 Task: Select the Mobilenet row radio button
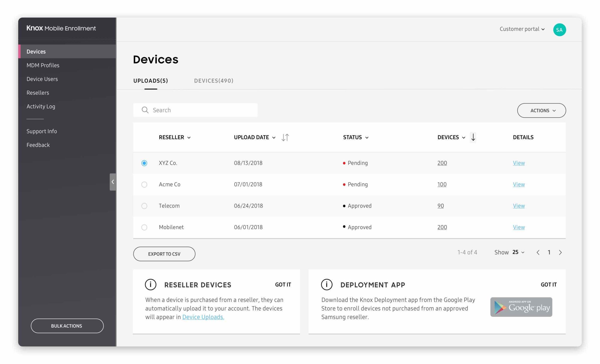144,227
